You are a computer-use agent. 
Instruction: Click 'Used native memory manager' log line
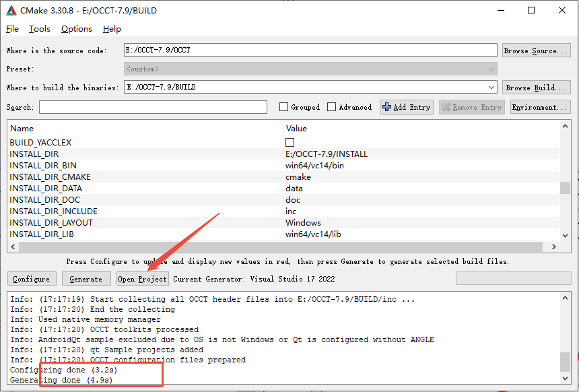point(86,319)
